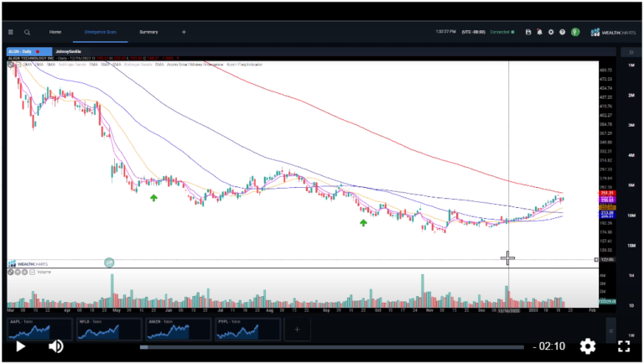The height and width of the screenshot is (364, 644).
Task: Open WealthCharts settings gear in top bar
Action: coord(551,32)
